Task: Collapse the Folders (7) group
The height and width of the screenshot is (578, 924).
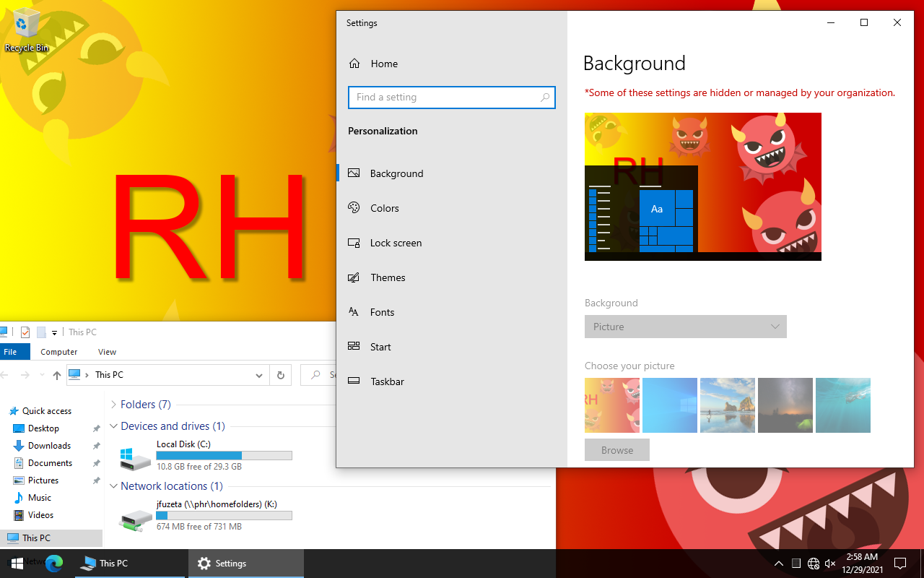Action: click(113, 405)
